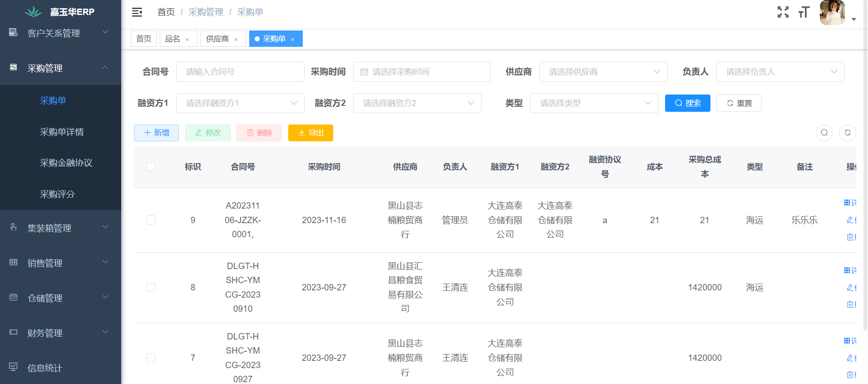868x384 pixels.
Task: Click the 仓储管理 sidebar icon
Action: (13, 297)
